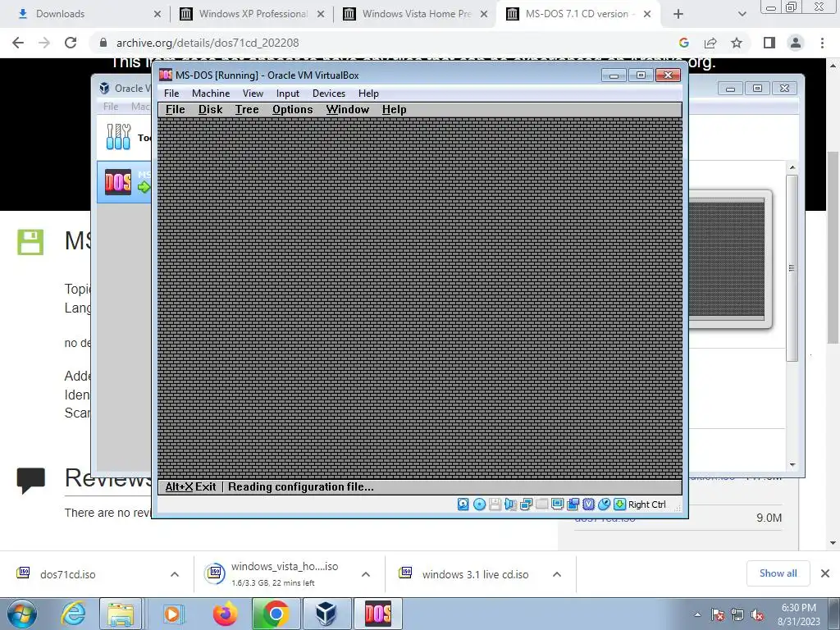Image resolution: width=840 pixels, height=630 pixels.
Task: Click Google icon in address bar
Action: 683,43
